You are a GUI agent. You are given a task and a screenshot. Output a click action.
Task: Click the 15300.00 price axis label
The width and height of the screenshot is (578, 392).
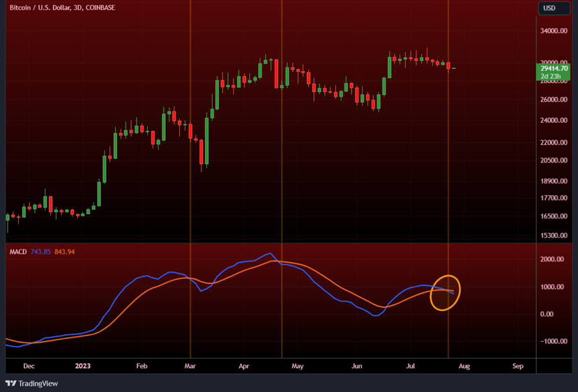554,235
